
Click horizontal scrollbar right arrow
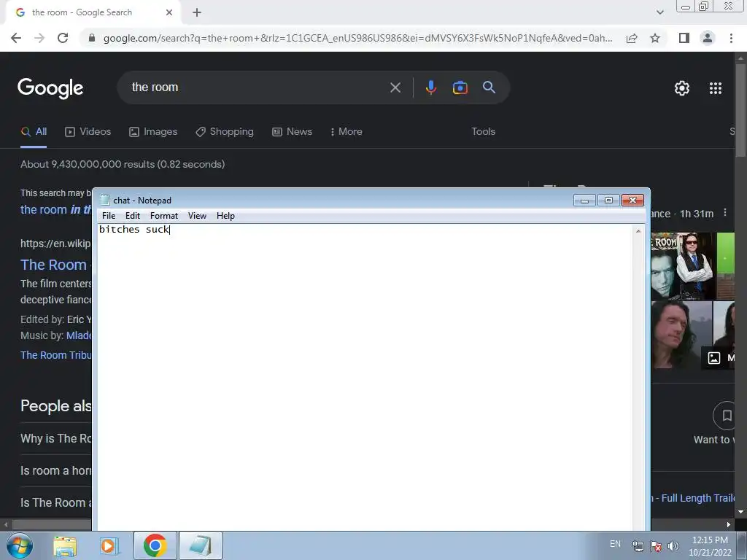pos(729,525)
